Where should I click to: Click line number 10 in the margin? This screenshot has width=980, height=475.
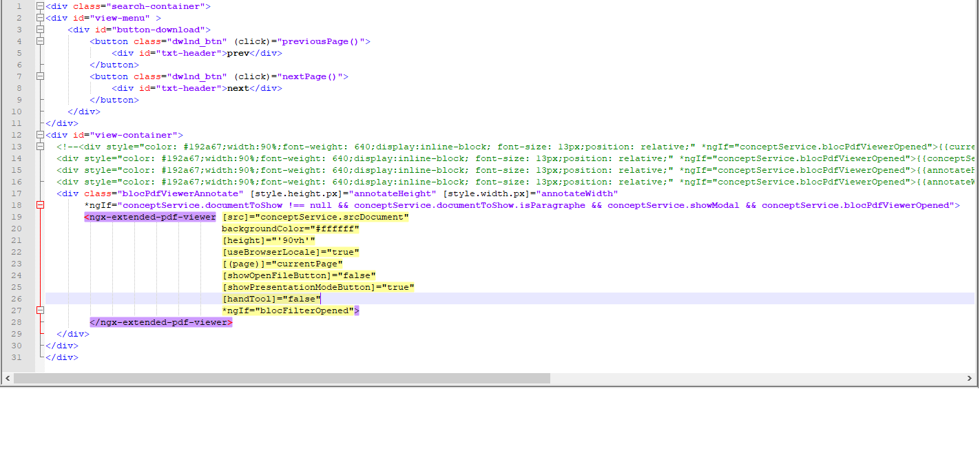(17, 112)
